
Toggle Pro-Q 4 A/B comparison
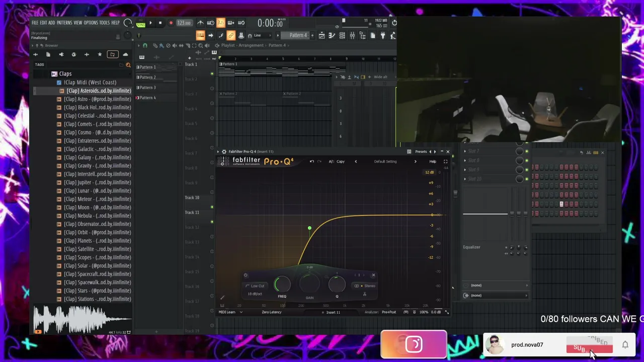click(331, 161)
